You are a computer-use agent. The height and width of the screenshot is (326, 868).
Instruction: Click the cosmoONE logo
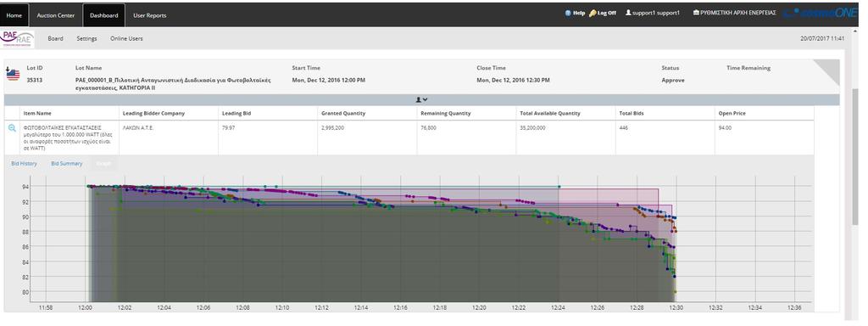[x=821, y=13]
